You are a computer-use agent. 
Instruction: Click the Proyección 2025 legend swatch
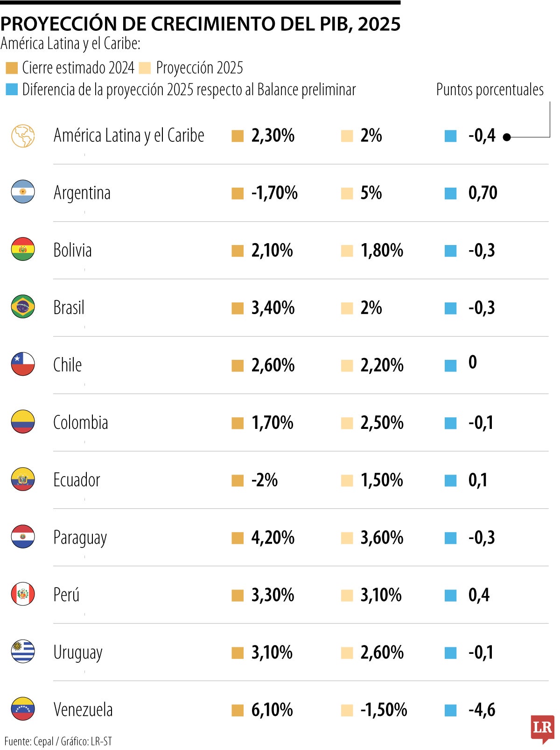tap(145, 68)
